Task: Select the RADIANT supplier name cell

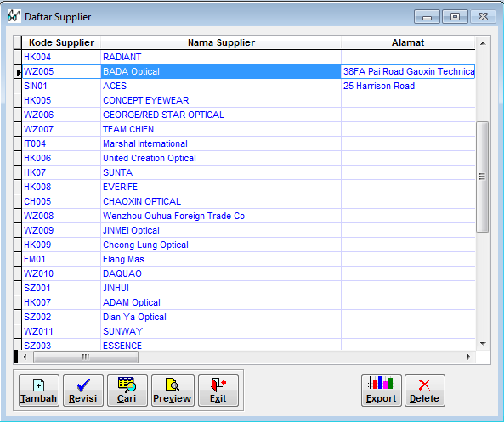Action: click(221, 57)
